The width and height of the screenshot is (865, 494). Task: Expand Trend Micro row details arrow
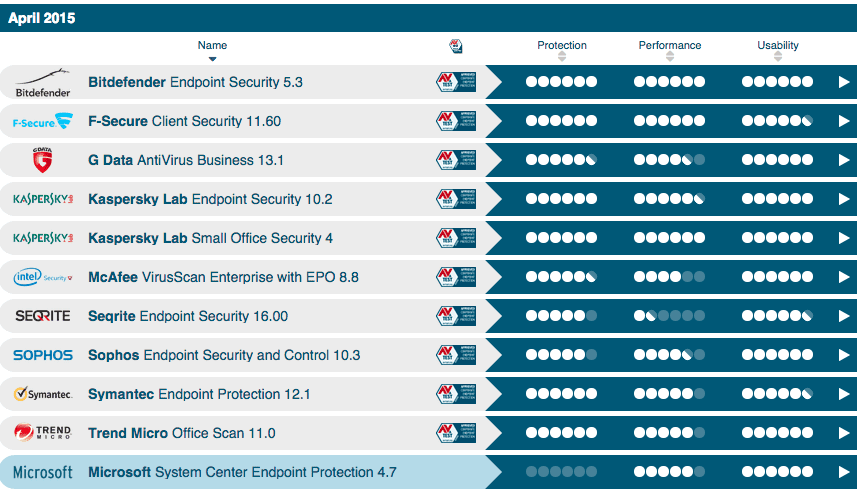click(x=843, y=433)
